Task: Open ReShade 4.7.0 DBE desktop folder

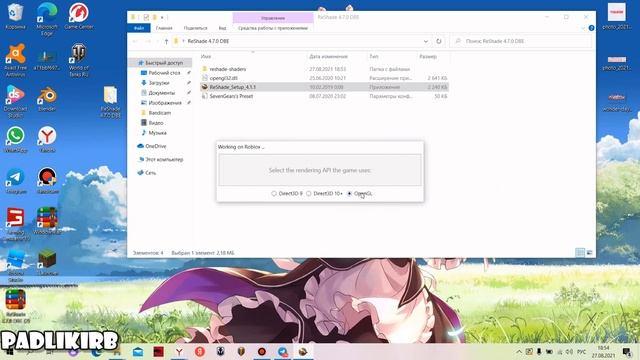Action: [x=110, y=102]
